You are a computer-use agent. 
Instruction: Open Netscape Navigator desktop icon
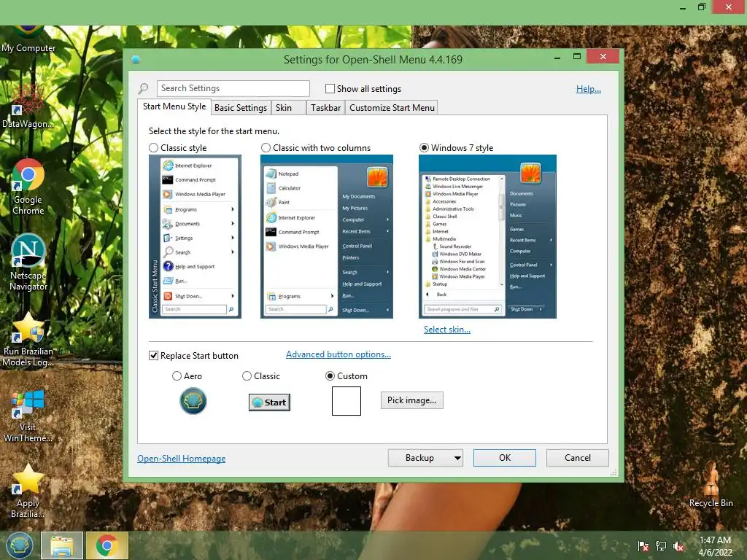[28, 262]
